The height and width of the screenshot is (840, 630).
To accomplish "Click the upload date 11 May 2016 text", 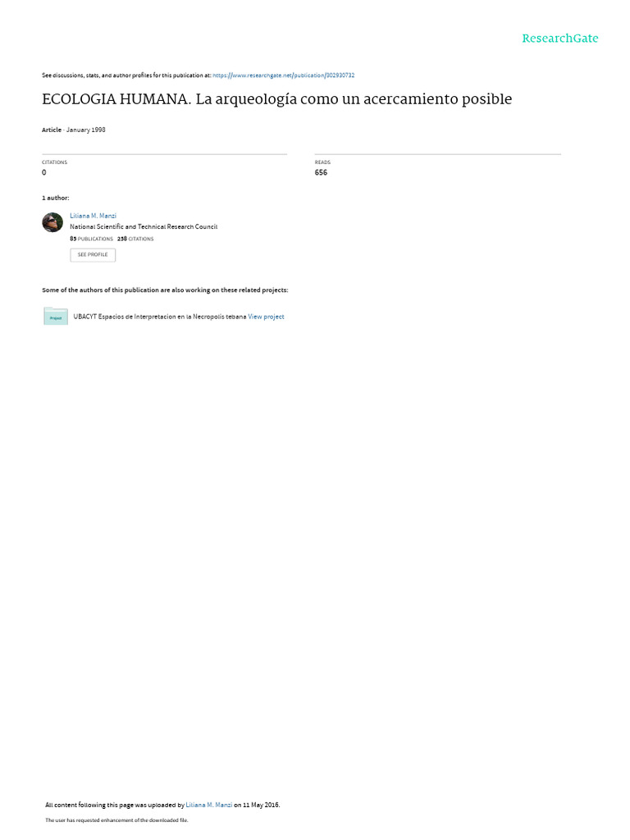I will [261, 805].
